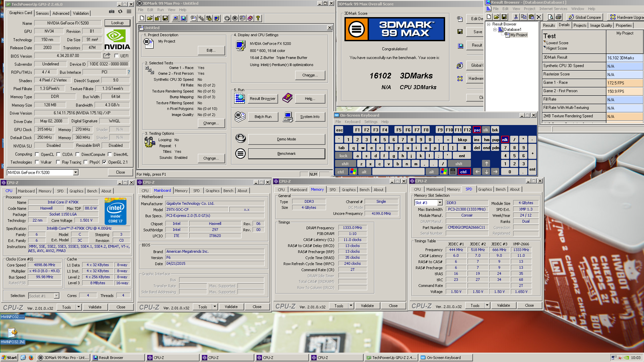Open Tools dropdown arrow in CPU-Z Mainboard window
644x362 pixels.
pyautogui.click(x=215, y=306)
